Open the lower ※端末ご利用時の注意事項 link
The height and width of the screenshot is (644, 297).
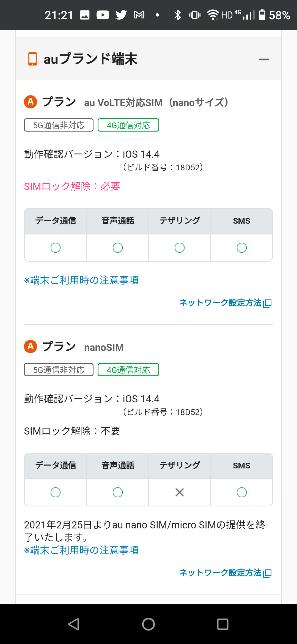pyautogui.click(x=81, y=550)
